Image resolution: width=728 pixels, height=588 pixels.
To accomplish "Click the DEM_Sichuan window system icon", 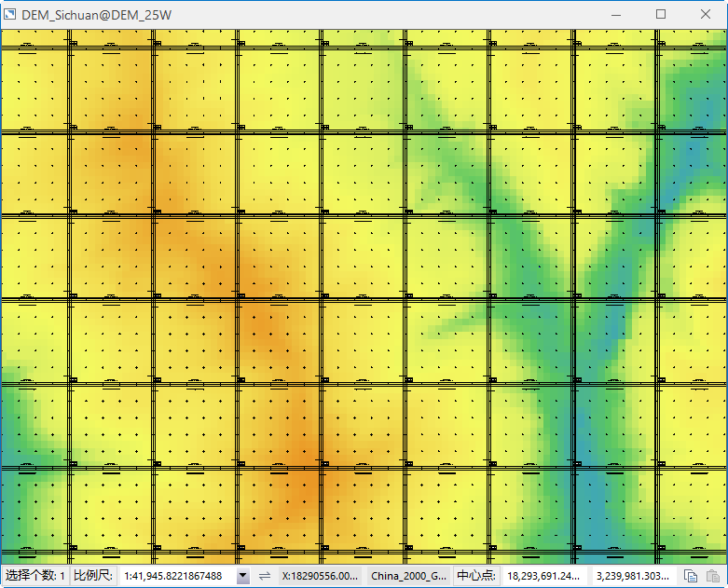I will coord(11,15).
